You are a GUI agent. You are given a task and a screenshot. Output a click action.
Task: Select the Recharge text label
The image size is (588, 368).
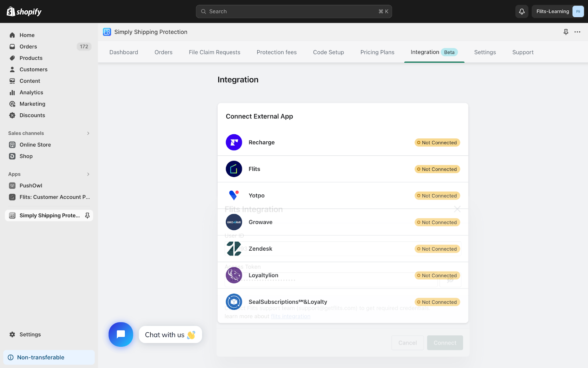(262, 142)
